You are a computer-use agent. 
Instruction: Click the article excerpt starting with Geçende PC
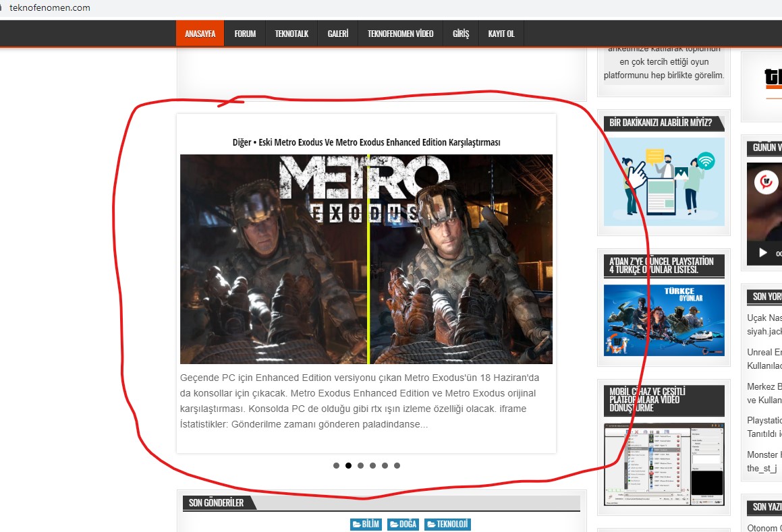click(359, 401)
